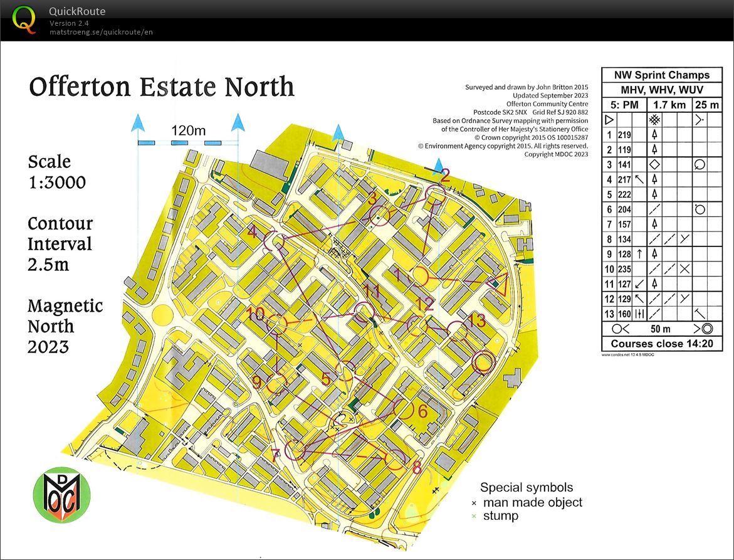The image size is (734, 560).
Task: Click control code 222 in row 5
Action: tap(624, 194)
